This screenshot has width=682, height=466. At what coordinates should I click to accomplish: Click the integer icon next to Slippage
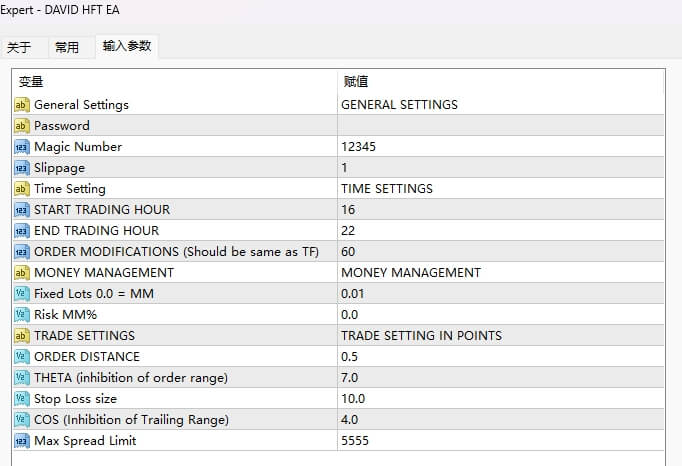click(22, 168)
